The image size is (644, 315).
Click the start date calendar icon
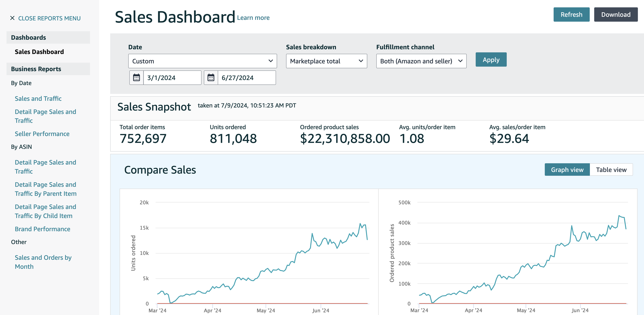(x=137, y=77)
